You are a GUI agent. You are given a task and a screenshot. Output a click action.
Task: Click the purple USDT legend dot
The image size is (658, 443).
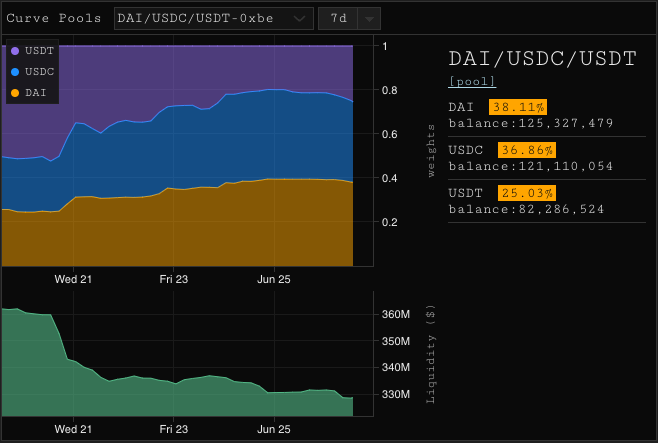coord(15,51)
